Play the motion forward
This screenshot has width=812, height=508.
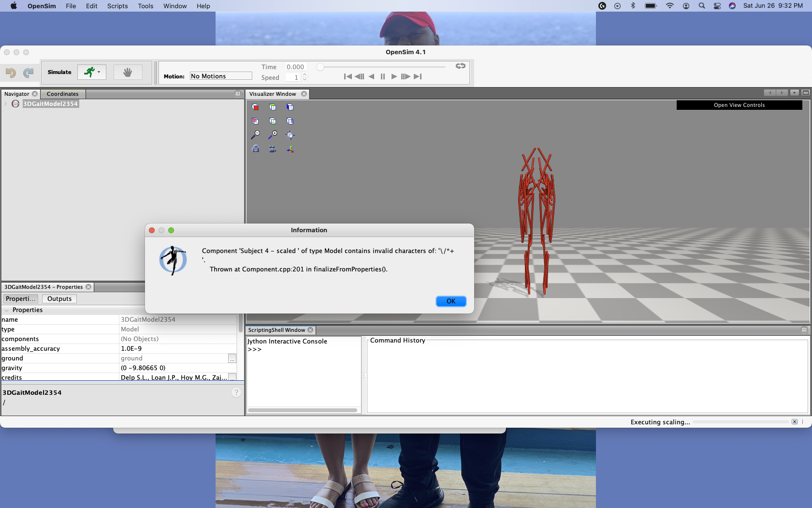(394, 76)
